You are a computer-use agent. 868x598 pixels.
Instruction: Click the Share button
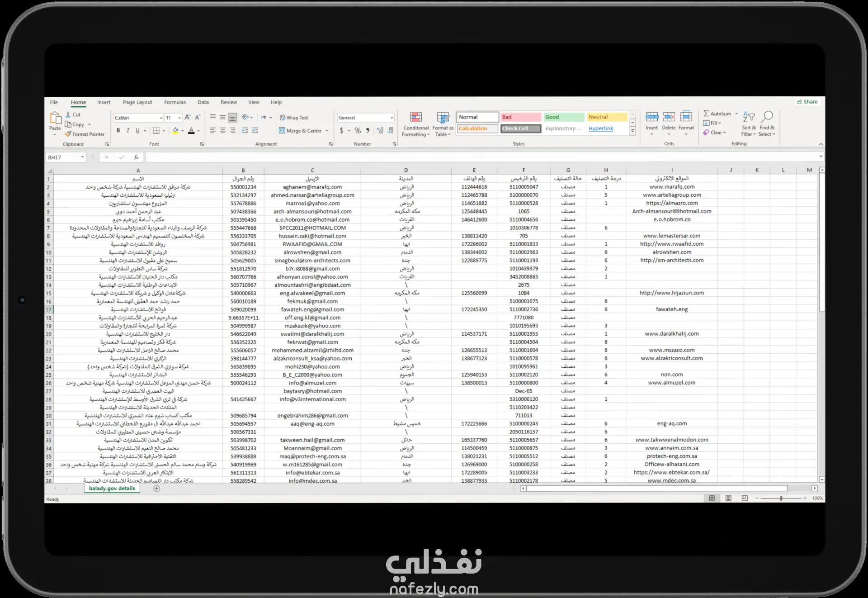807,102
